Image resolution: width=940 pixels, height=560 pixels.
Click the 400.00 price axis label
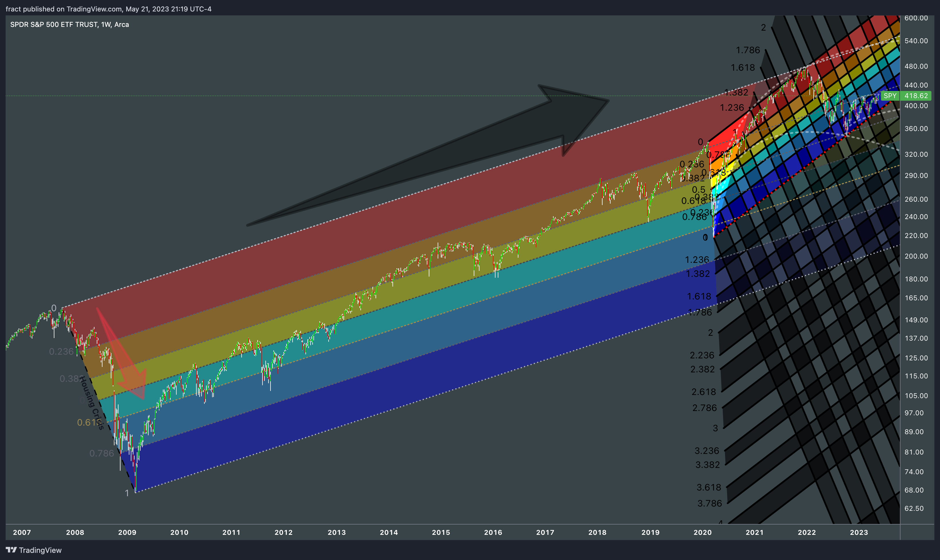coord(916,106)
